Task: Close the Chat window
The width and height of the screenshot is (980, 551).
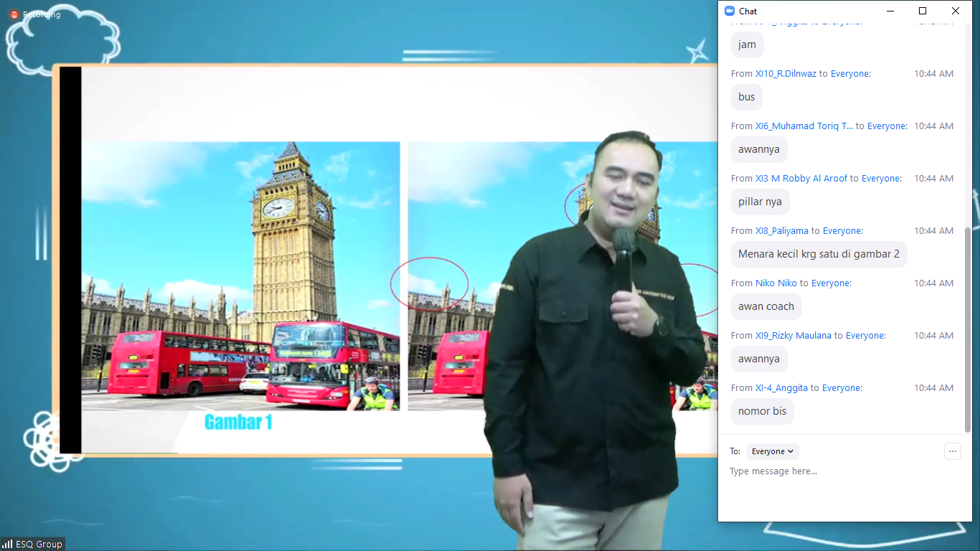Action: pos(956,11)
